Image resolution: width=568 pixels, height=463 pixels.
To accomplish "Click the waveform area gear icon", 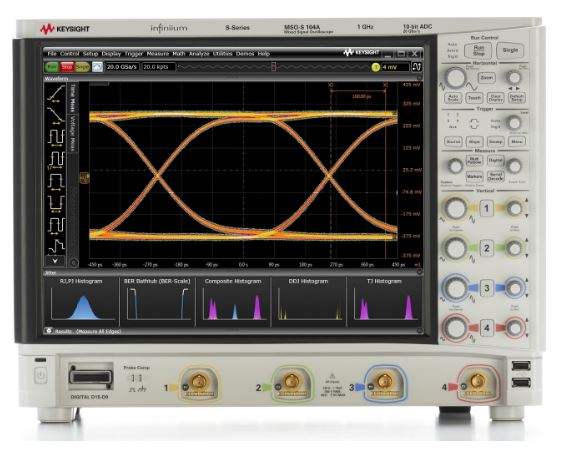I will (x=74, y=263).
